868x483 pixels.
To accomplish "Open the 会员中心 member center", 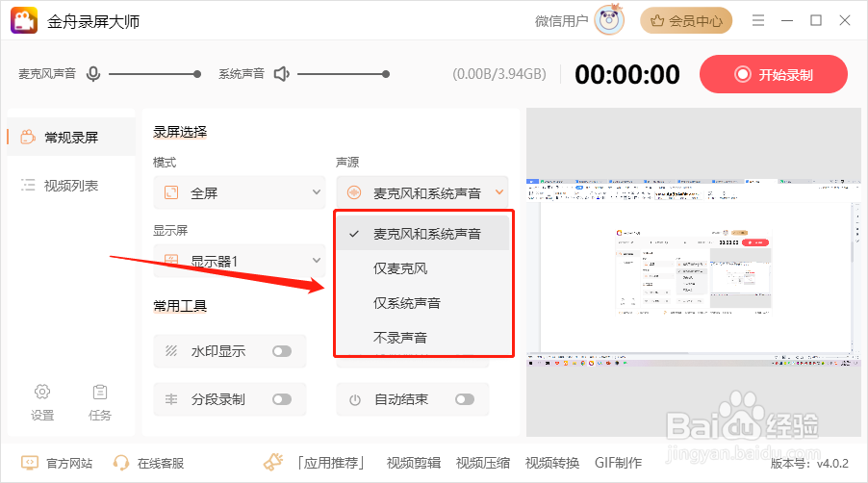I will pyautogui.click(x=686, y=20).
